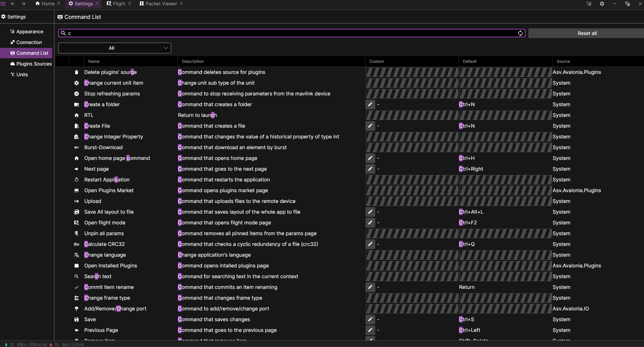
Task: Open Appearance settings
Action: 27,32
